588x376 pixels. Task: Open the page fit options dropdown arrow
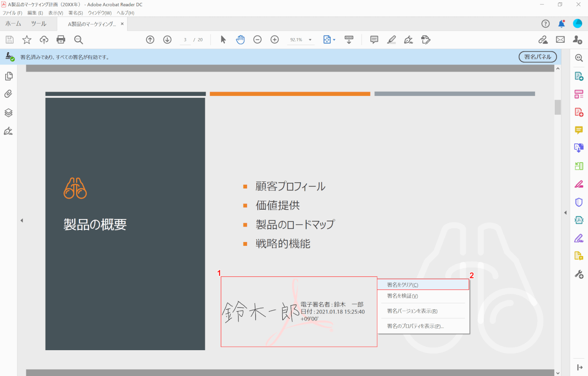pyautogui.click(x=334, y=39)
